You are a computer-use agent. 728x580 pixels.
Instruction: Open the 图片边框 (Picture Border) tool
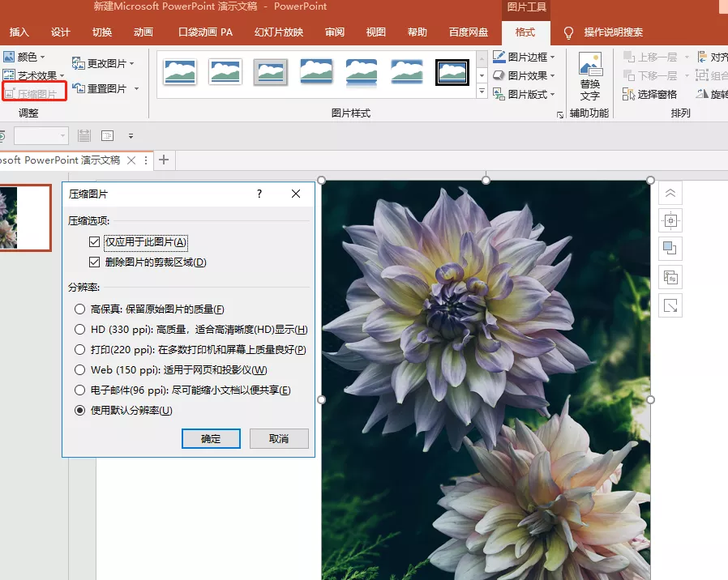[525, 57]
